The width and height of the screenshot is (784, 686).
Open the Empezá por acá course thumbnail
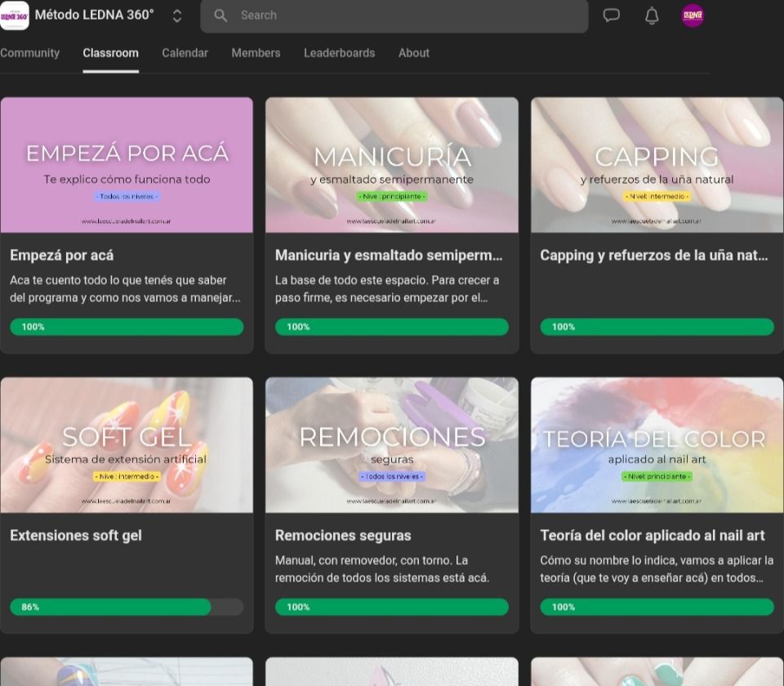pos(127,165)
